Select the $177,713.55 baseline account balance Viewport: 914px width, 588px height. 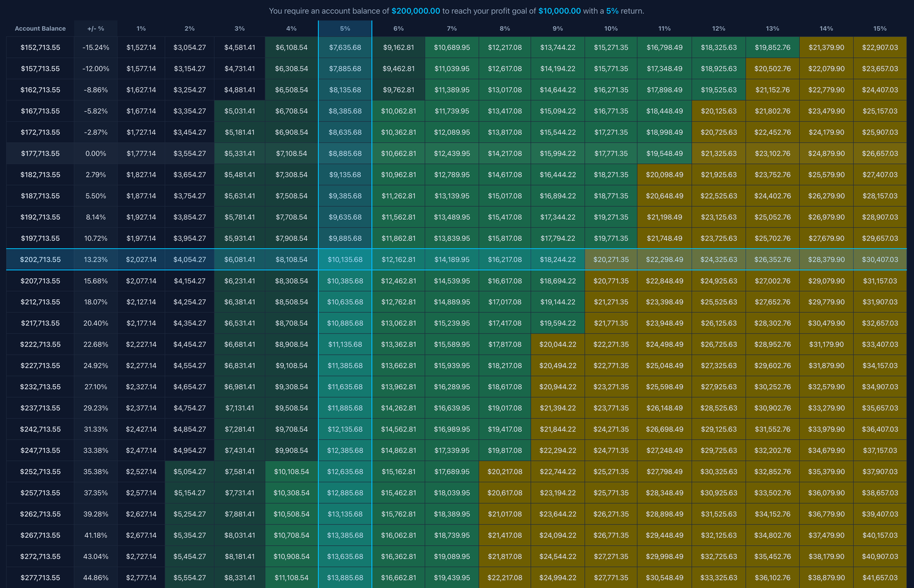(40, 154)
